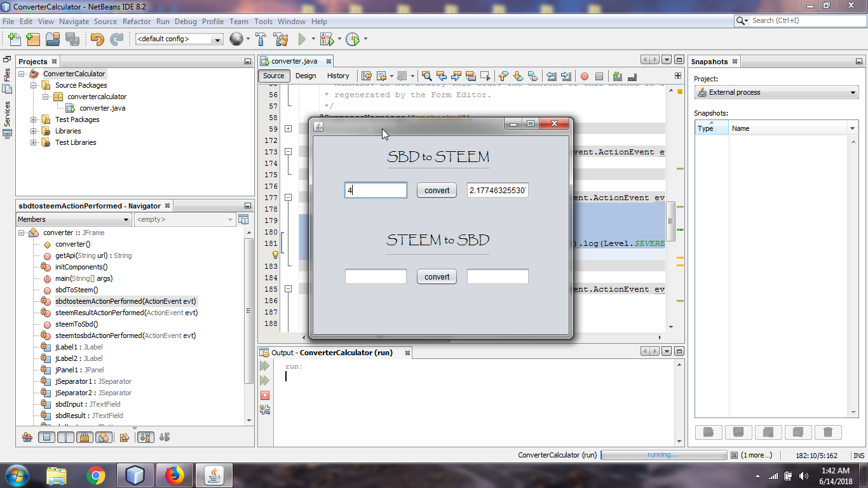
Task: Run the project with the green play icon
Action: pos(302,39)
